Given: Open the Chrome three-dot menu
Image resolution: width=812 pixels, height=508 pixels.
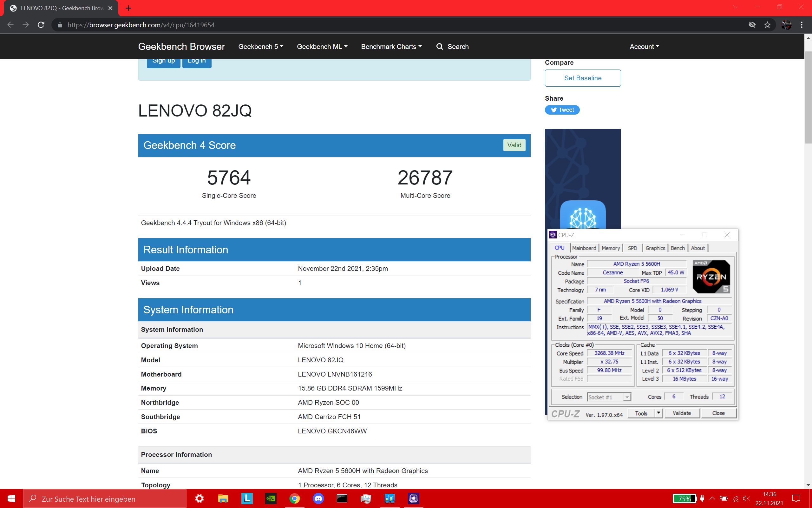Looking at the screenshot, I should point(802,25).
